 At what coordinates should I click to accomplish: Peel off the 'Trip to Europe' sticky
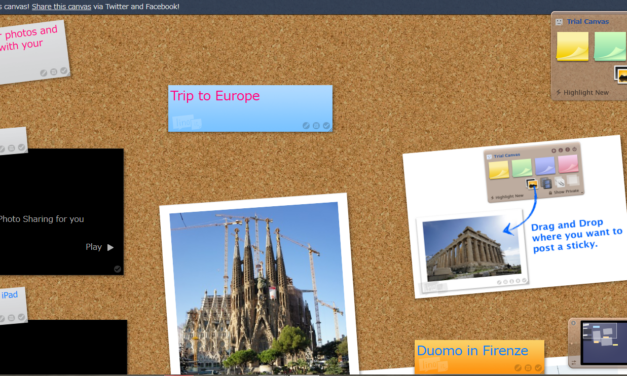point(326,126)
